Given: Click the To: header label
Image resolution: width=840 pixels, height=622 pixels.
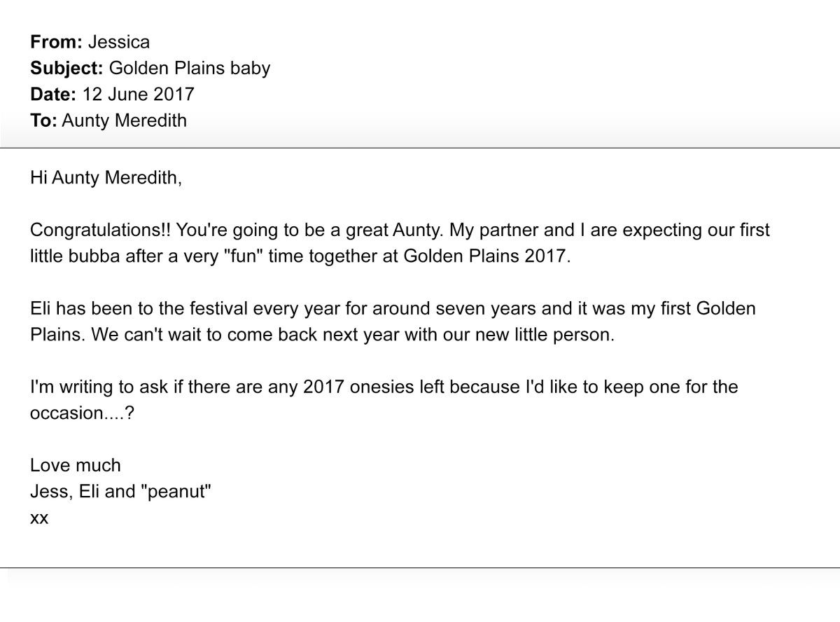Looking at the screenshot, I should (43, 120).
